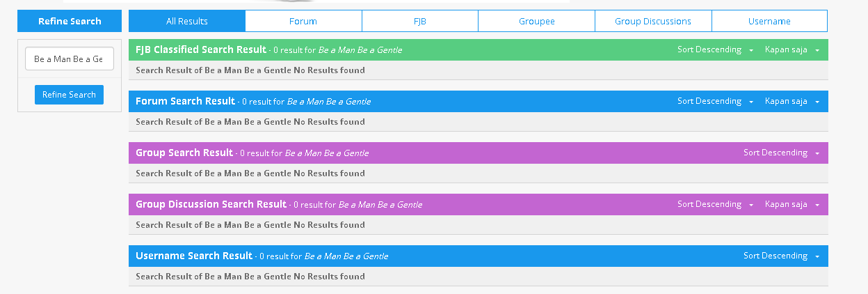Switch to the Username tab
This screenshot has width=868, height=294.
coord(769,21)
